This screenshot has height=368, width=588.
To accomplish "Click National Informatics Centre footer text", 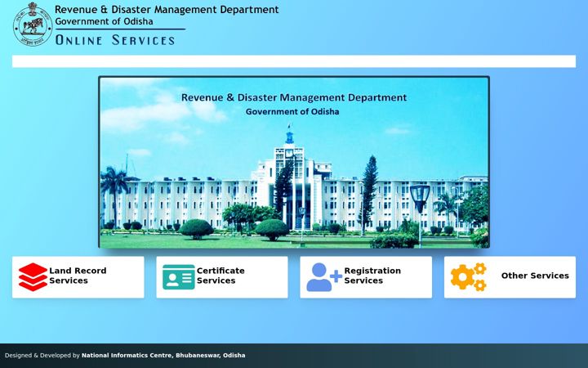I will (x=163, y=355).
